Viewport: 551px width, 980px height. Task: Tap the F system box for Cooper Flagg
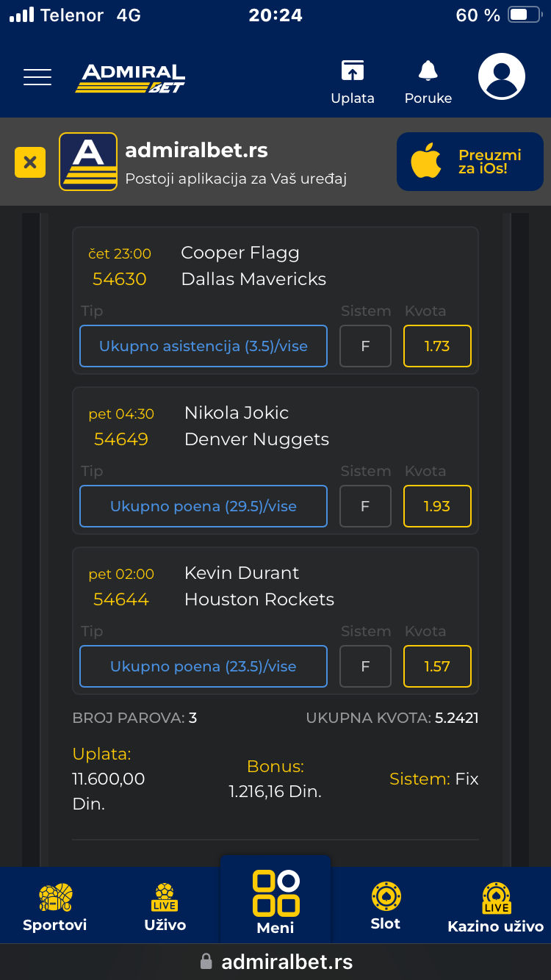[365, 346]
